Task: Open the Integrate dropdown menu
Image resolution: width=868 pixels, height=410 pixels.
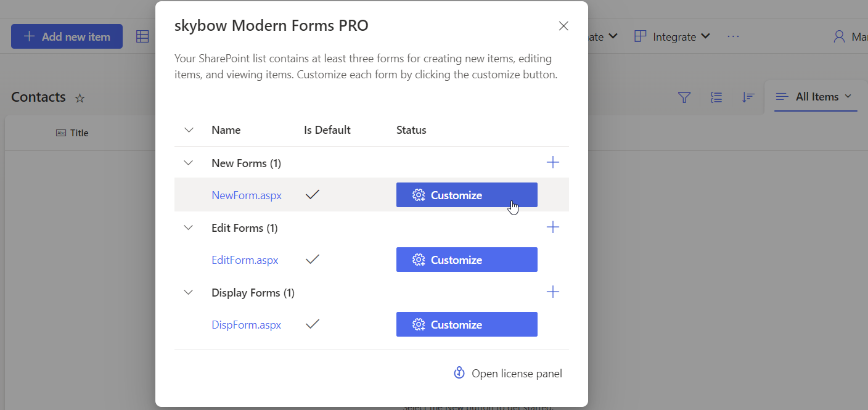Action: coord(673,36)
